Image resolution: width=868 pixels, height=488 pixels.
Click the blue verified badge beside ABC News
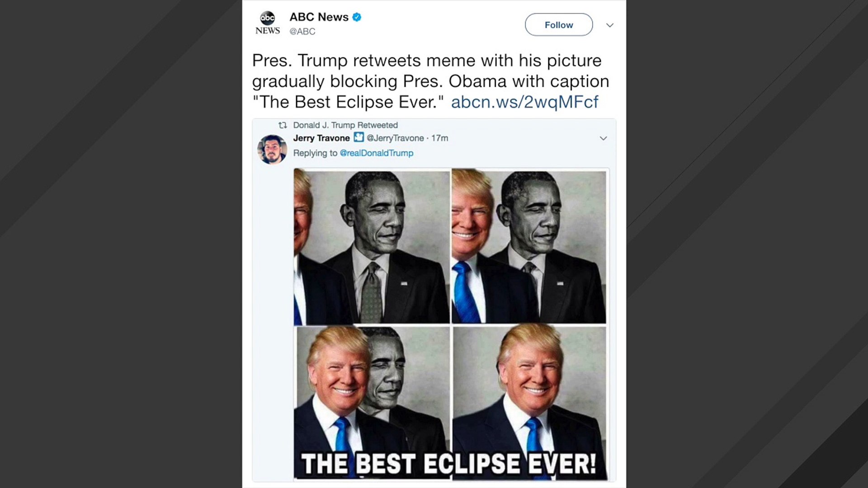(357, 17)
